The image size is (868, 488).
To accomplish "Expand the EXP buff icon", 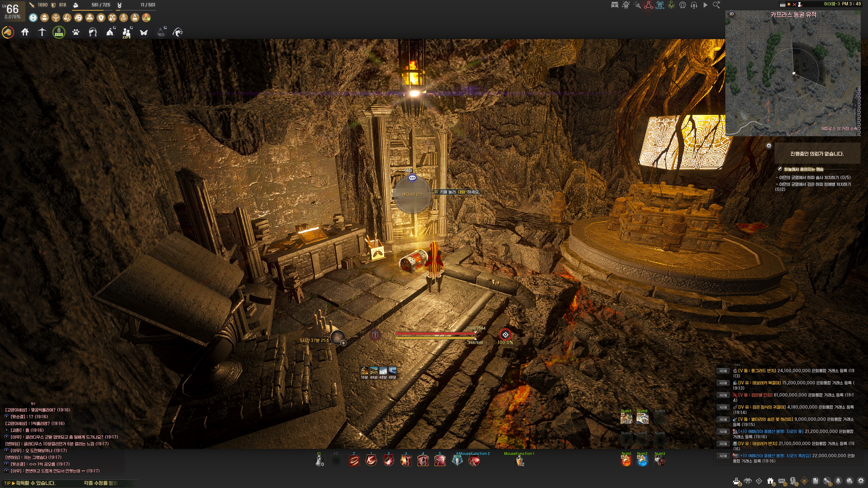I will coord(124,18).
